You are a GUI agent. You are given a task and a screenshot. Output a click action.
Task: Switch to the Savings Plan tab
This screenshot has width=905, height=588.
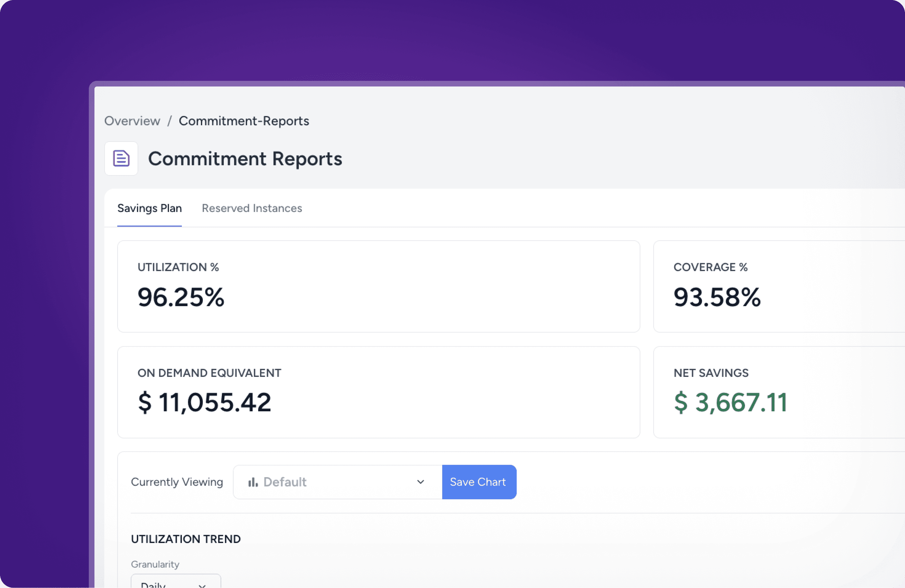[149, 208]
